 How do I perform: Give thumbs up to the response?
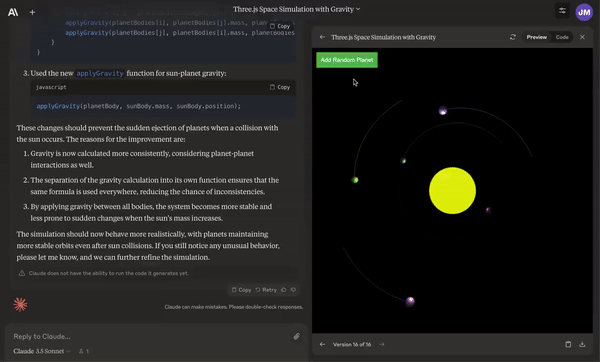[x=284, y=290]
